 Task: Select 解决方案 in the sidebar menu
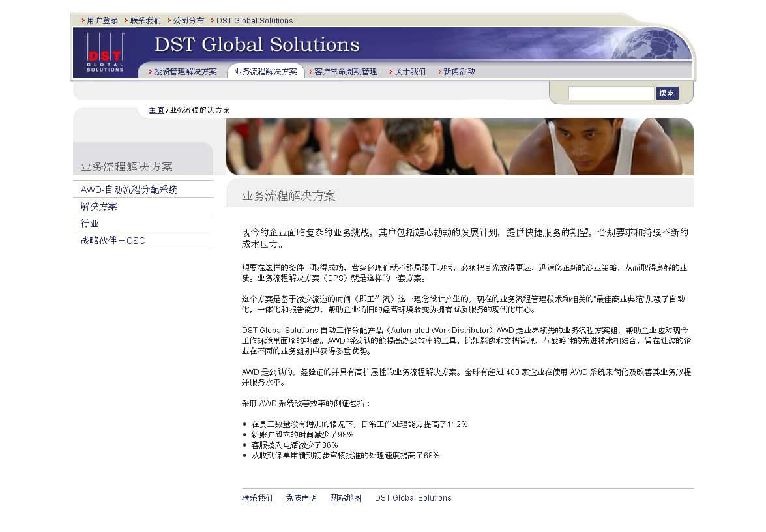99,207
